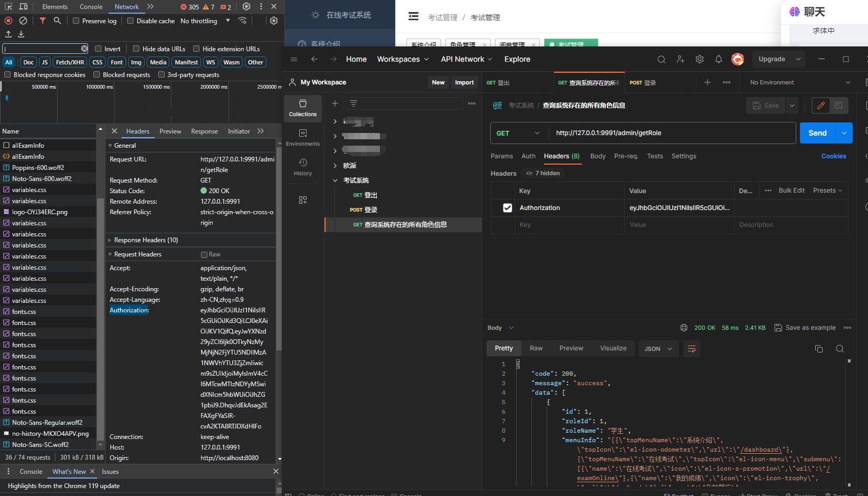Toggle the hamburger menu in exam system
868x496 pixels.
414,16
